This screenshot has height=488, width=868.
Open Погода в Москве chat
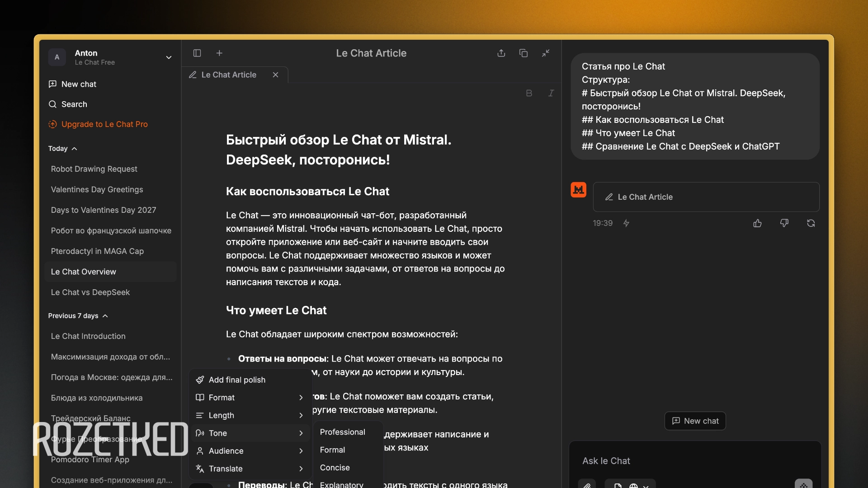tap(110, 377)
